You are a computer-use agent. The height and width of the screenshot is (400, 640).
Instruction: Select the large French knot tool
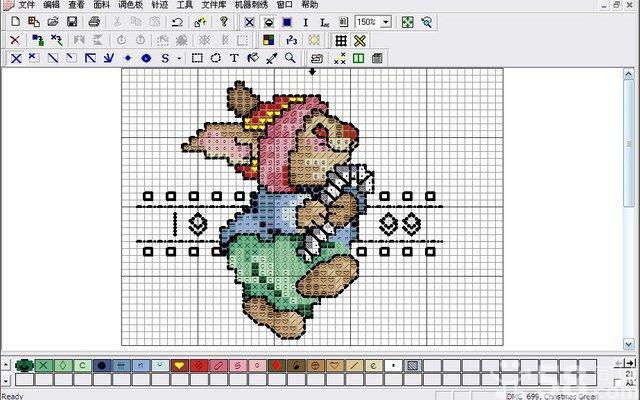pos(146,58)
